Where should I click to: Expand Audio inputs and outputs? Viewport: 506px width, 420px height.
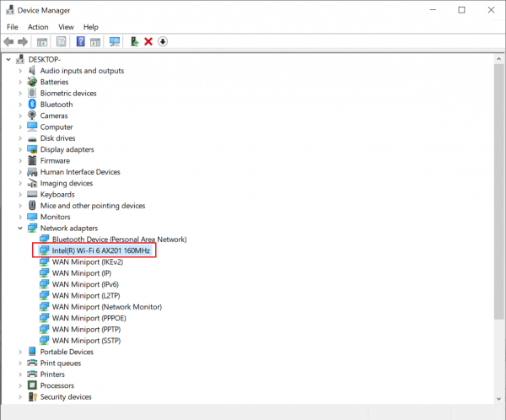coord(20,71)
